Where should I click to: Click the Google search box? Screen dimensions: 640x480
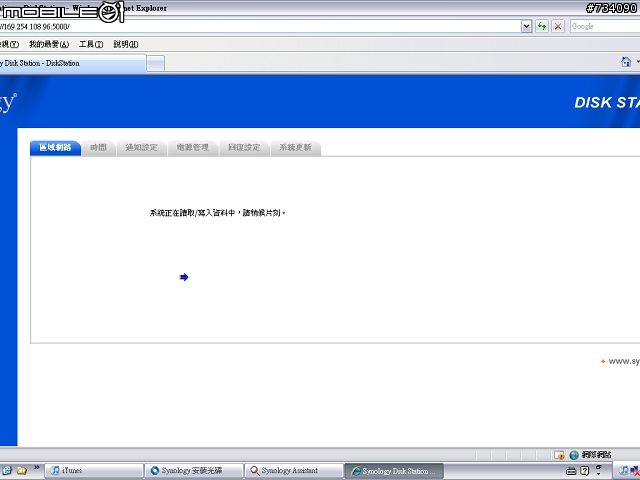point(605,27)
